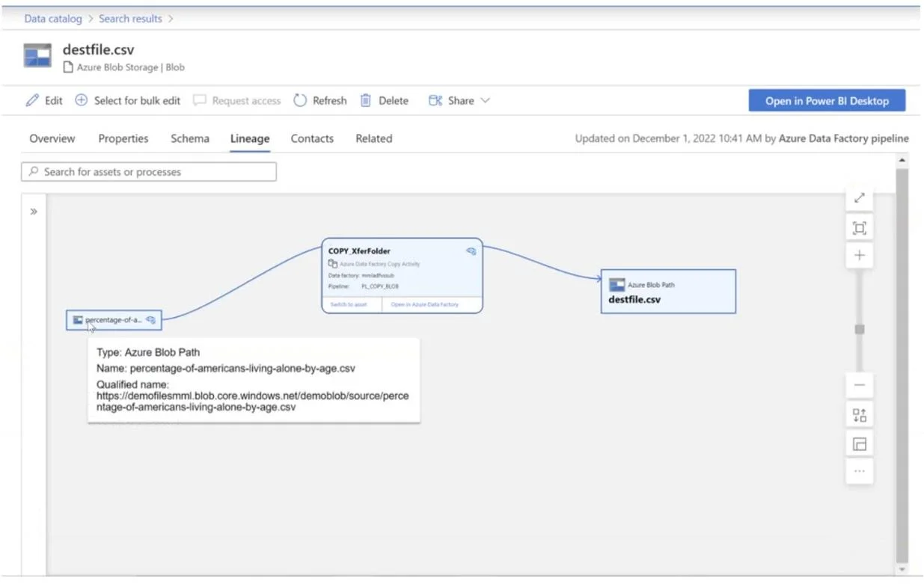Click the Delete trash icon

[x=366, y=100]
